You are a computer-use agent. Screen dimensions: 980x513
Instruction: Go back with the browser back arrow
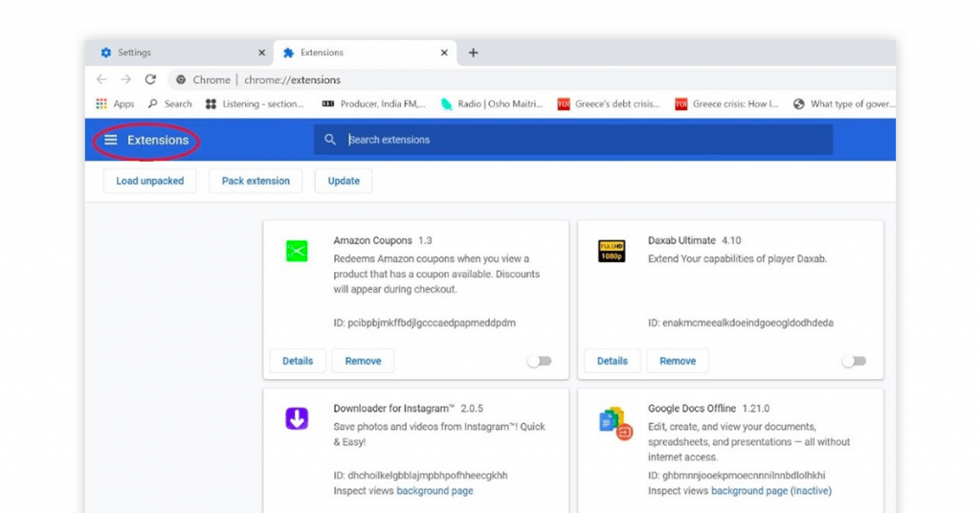click(101, 79)
